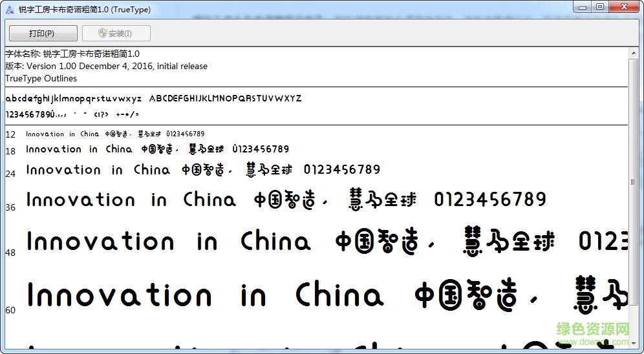Close the font preview window
Viewport: 644px width, 354px height.
[x=625, y=7]
